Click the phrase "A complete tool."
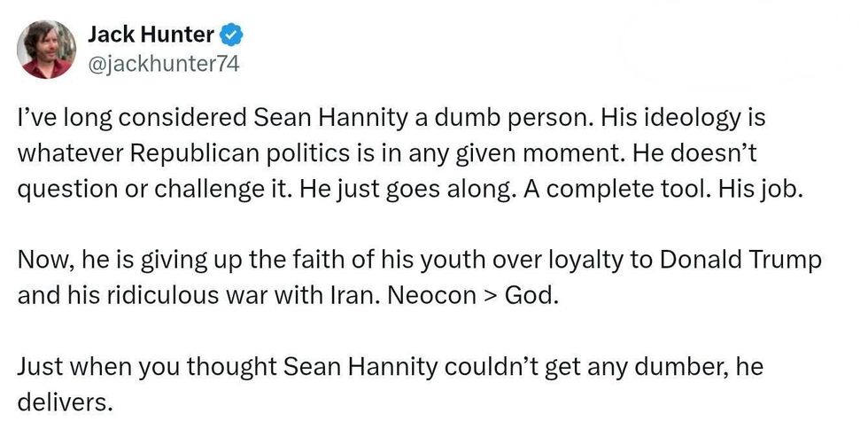 [632, 191]
